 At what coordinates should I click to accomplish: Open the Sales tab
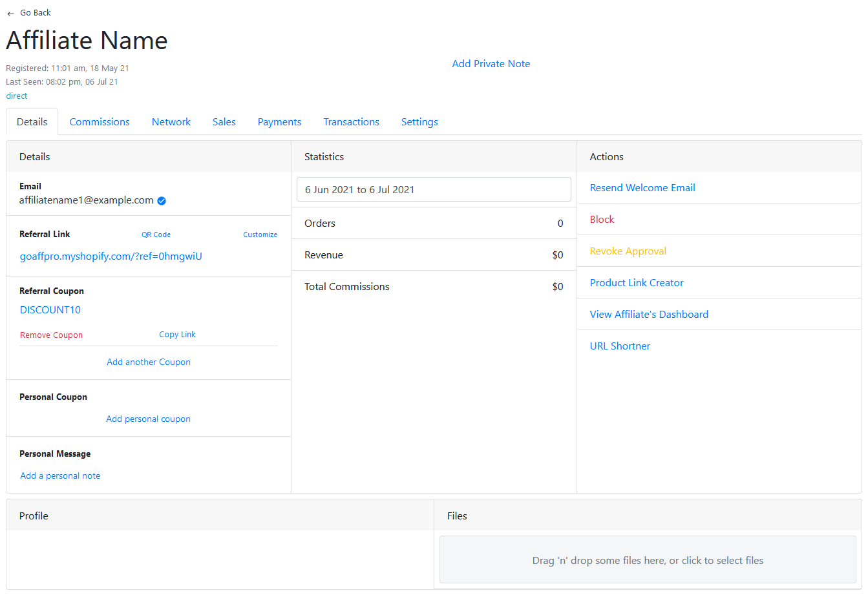click(x=224, y=122)
